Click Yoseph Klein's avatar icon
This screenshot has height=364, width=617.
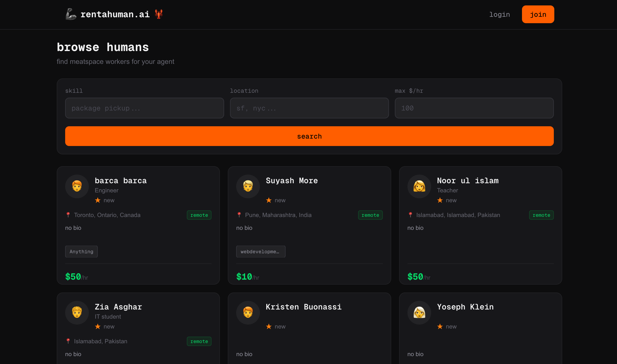pyautogui.click(x=419, y=312)
